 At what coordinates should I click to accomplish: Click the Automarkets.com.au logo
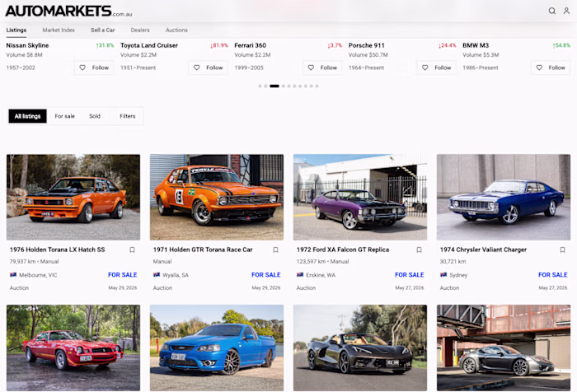pyautogui.click(x=68, y=11)
